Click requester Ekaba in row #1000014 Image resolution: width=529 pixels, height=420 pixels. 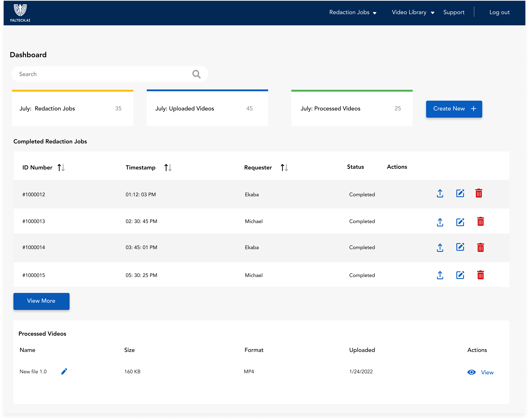point(252,247)
